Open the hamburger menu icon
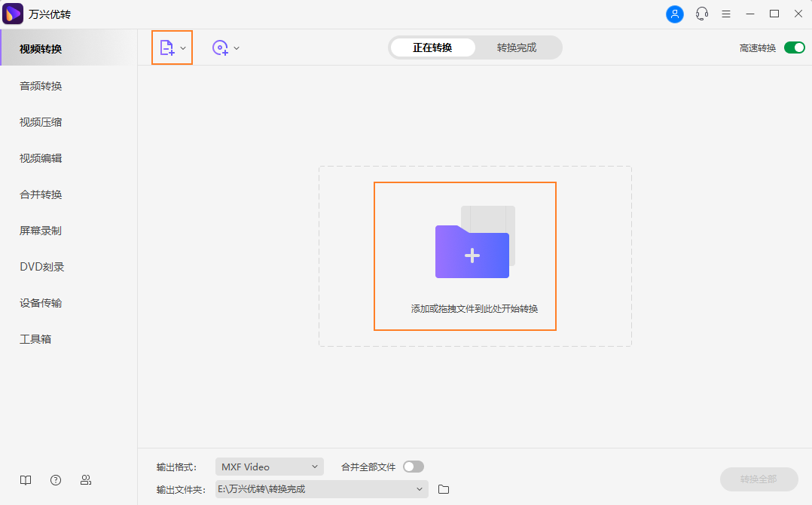 [x=725, y=14]
